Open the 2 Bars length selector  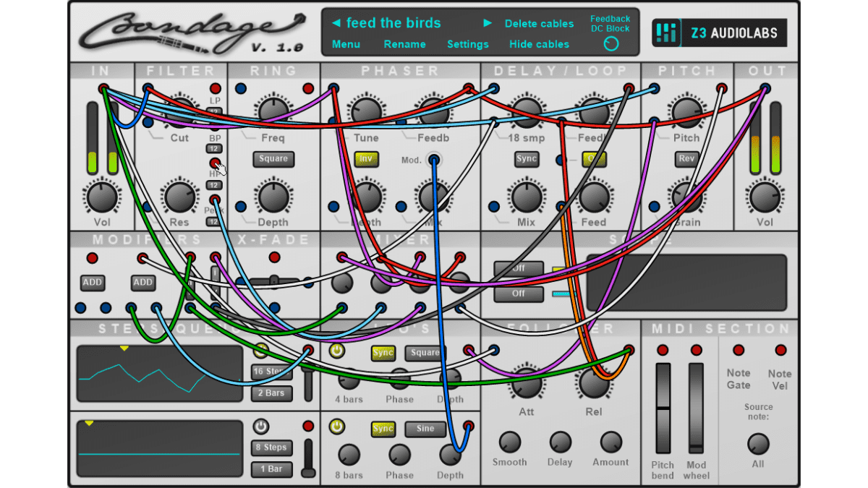(x=272, y=393)
